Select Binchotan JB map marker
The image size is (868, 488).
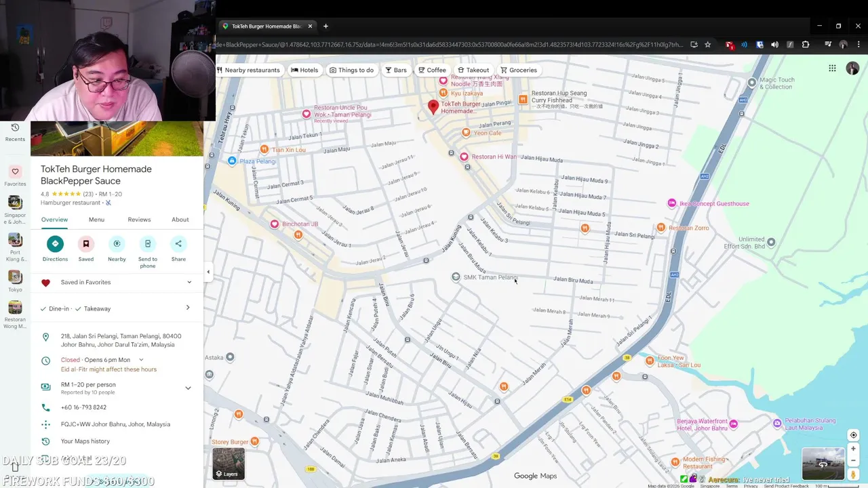(x=275, y=224)
